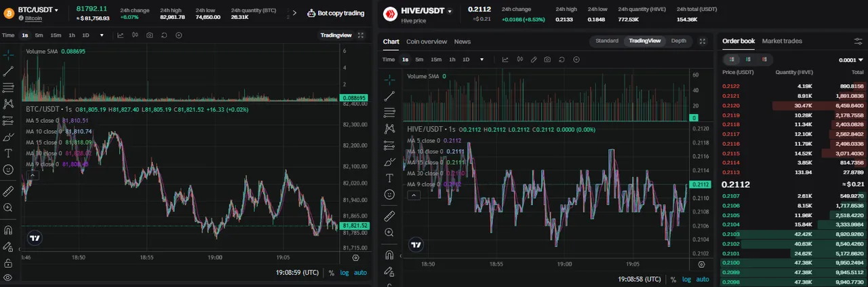The height and width of the screenshot is (287, 868).
Task: Take snapshot of BTC chart
Action: (x=150, y=35)
